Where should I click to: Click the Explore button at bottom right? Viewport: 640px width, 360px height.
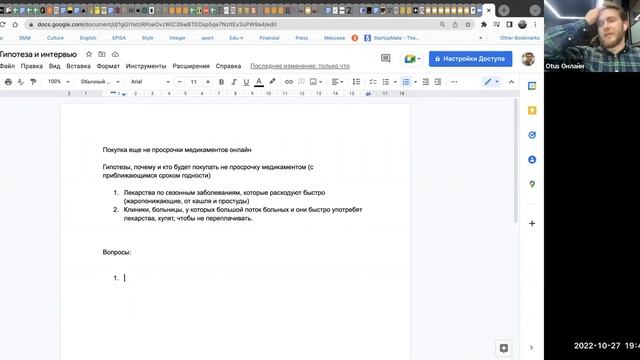(x=504, y=348)
